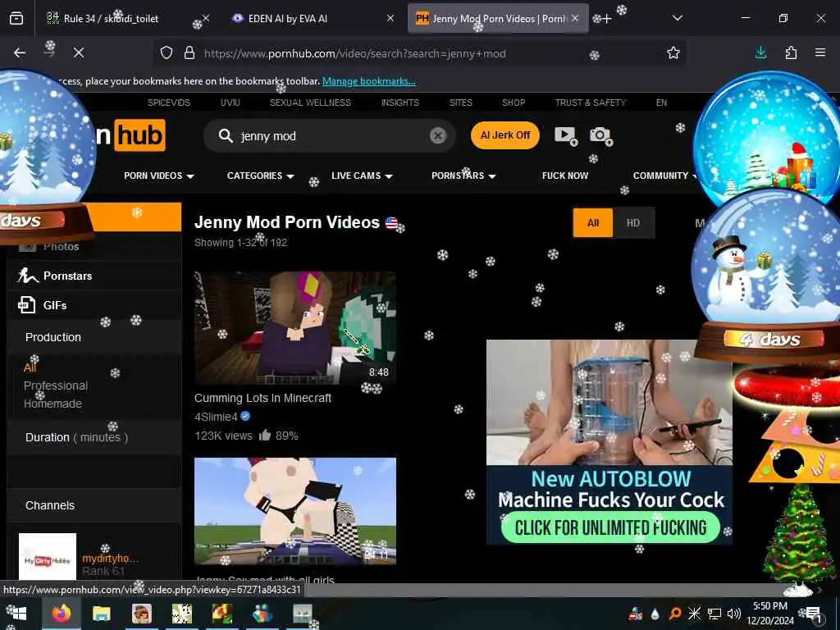This screenshot has height=630, width=840.
Task: Expand the Production filter section
Action: point(94,337)
